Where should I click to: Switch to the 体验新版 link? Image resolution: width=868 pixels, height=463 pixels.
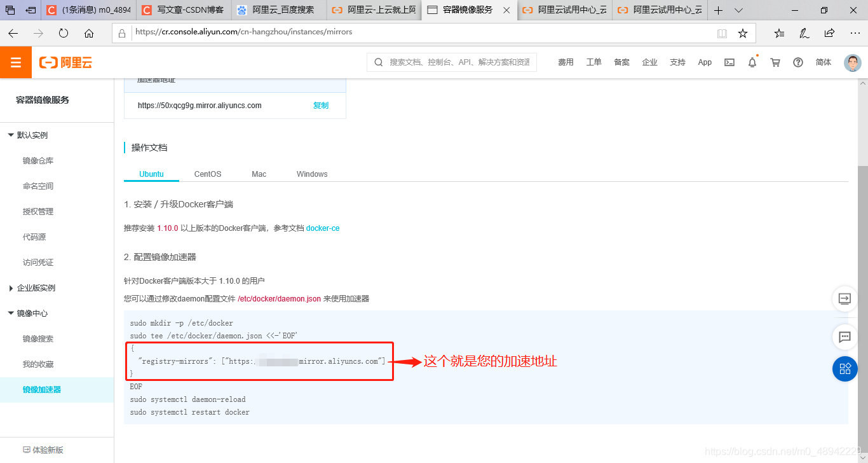(x=43, y=450)
